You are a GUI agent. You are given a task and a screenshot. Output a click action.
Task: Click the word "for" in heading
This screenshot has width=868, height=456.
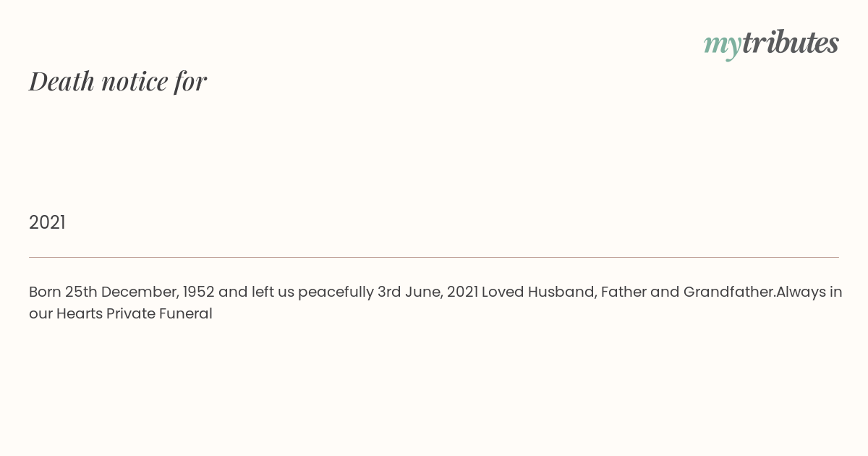click(191, 82)
